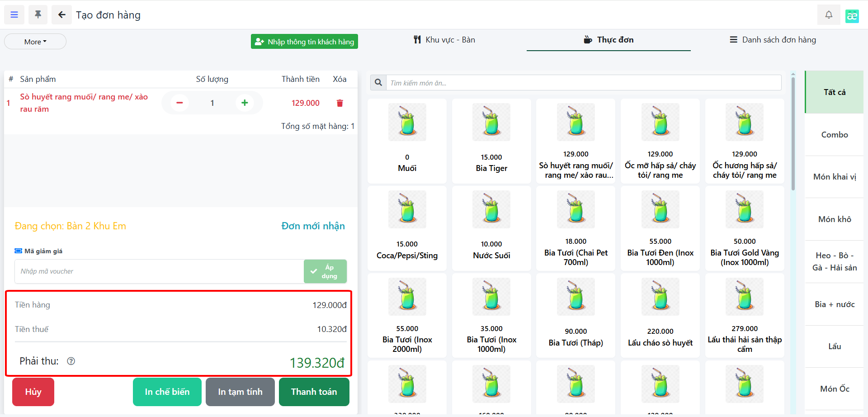Focus the voucher code input field

(x=159, y=271)
